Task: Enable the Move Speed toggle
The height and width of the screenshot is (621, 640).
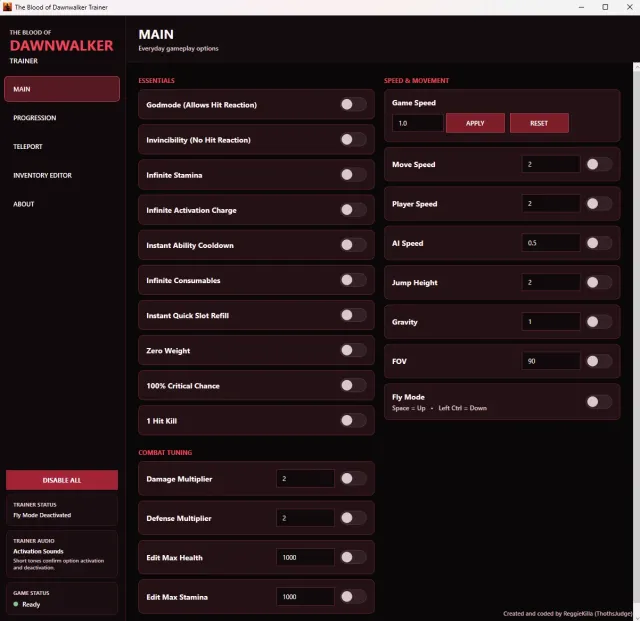Action: click(x=599, y=164)
